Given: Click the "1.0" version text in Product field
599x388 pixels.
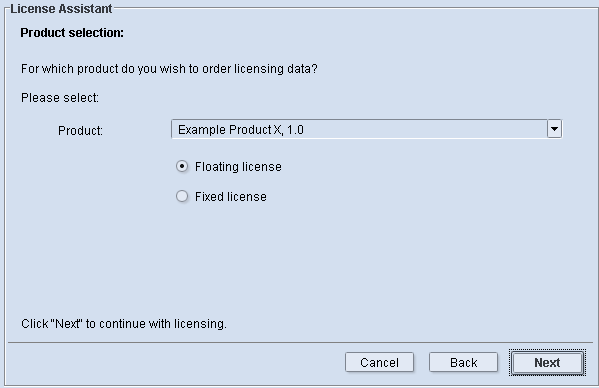Looking at the screenshot, I should pos(295,130).
